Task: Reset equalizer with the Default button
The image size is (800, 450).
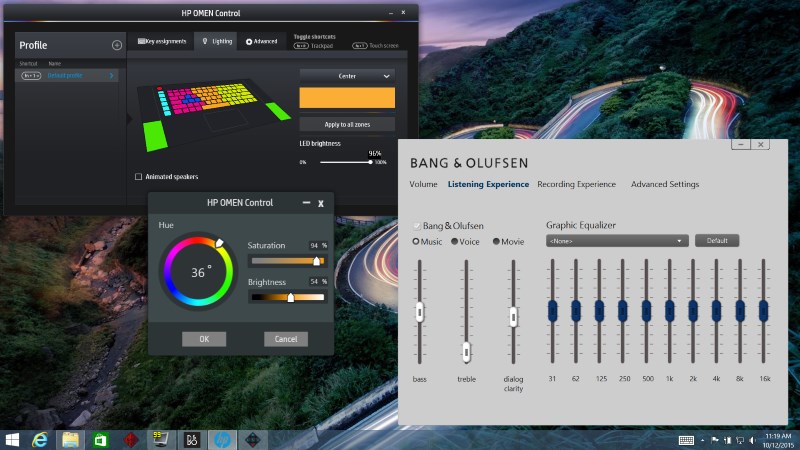Action: click(x=717, y=241)
